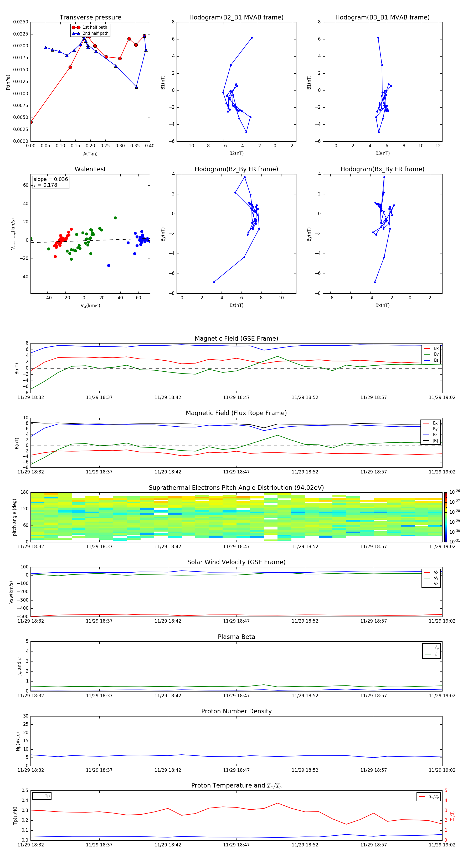The image size is (473, 868).
Task: Select the β entry in Plasma Beta legend
Action: point(431,654)
